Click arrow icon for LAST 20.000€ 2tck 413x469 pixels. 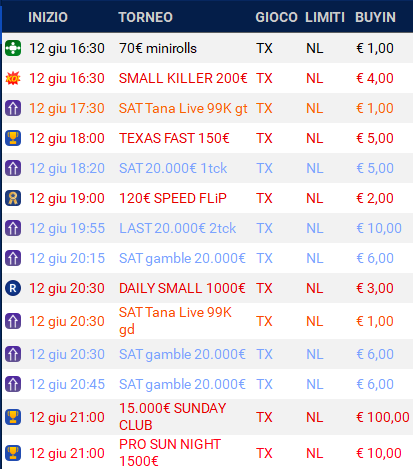point(13,228)
